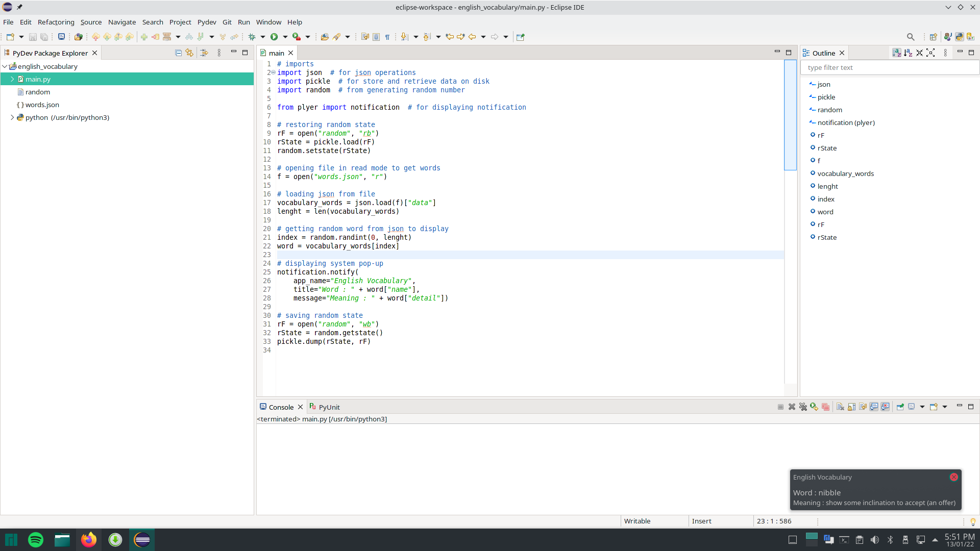
Task: Click the Debug bug icon
Action: (252, 37)
